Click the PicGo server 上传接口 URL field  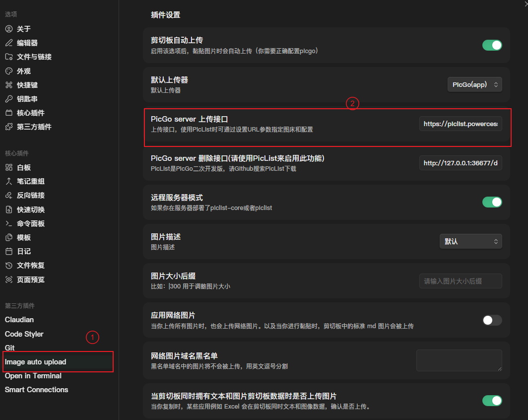coord(461,124)
